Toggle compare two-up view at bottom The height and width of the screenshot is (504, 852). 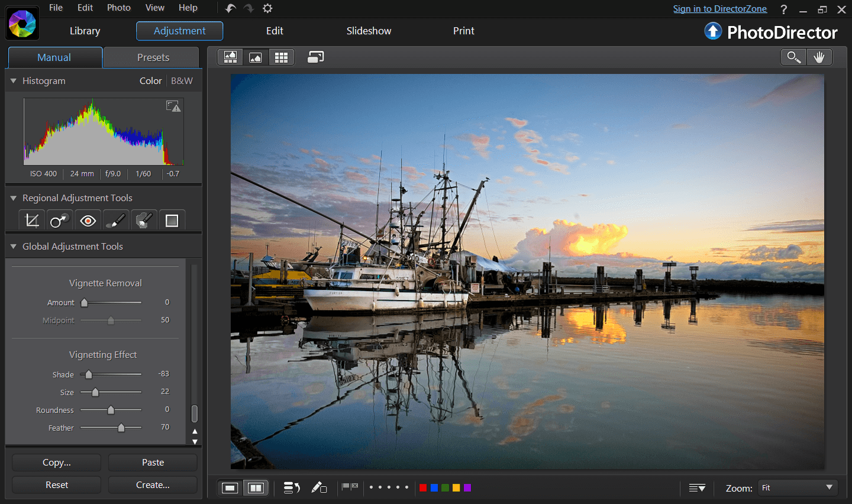[256, 488]
